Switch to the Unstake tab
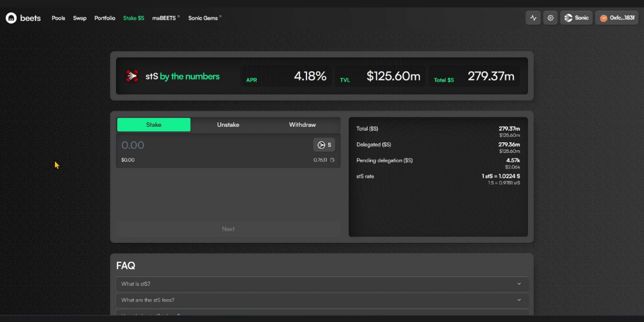This screenshot has height=322, width=644. pos(228,125)
